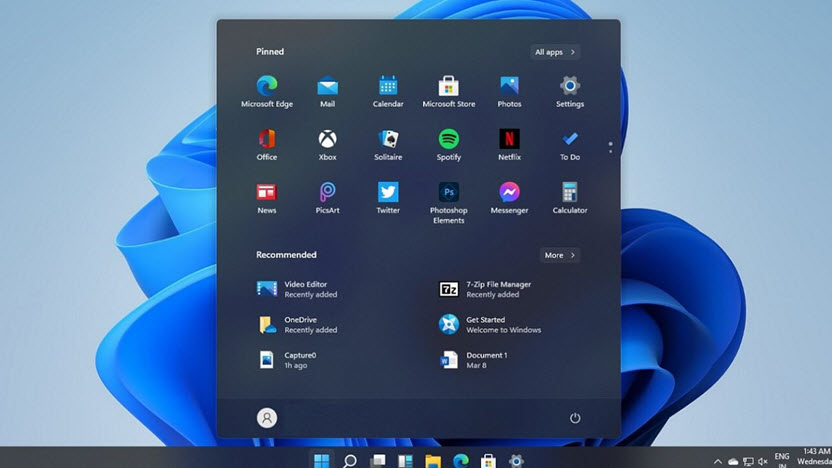This screenshot has height=468, width=832.
Task: Open Settings from the taskbar
Action: (x=516, y=461)
